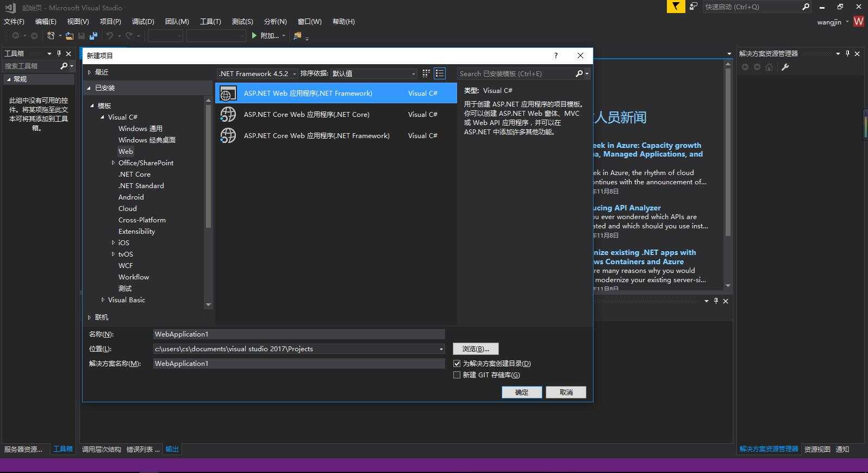Click the Find in Files toolbar icon
Screen dimensions: 868x473
[297, 36]
